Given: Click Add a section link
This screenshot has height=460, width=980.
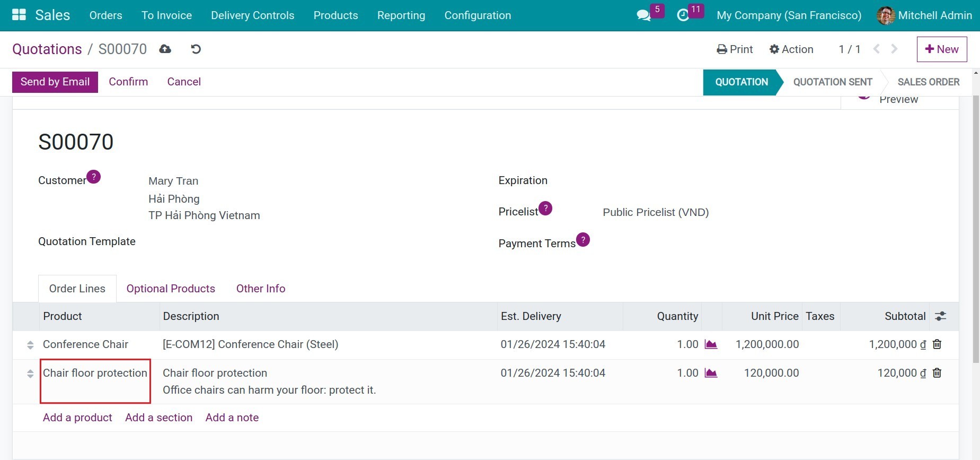Looking at the screenshot, I should (159, 418).
